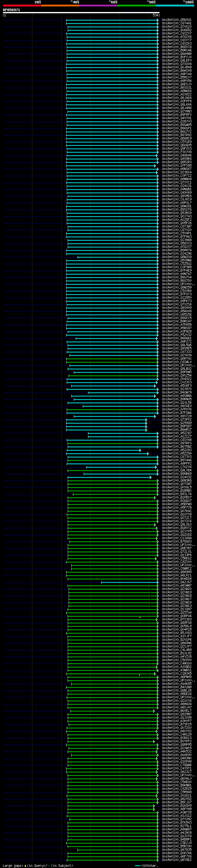The width and height of the screenshot is (197, 868).
Task: Click hit UniRef100_Q47H35
Action: 176,850
